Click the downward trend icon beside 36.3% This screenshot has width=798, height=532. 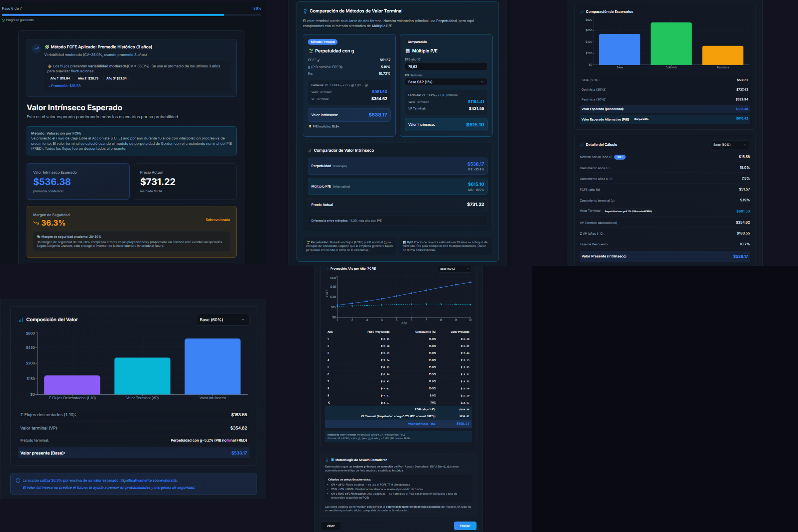pyautogui.click(x=36, y=223)
